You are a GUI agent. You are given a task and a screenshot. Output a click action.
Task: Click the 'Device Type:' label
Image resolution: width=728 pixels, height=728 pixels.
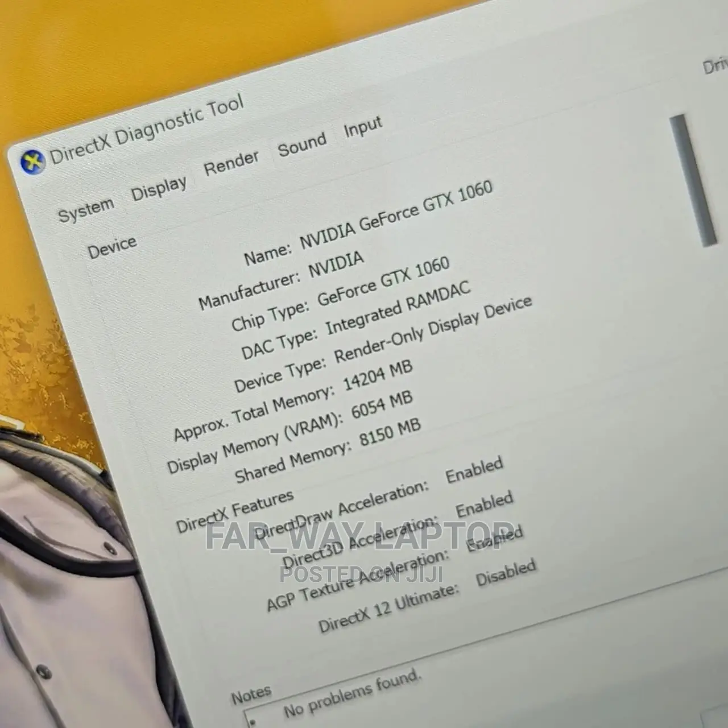point(280,375)
